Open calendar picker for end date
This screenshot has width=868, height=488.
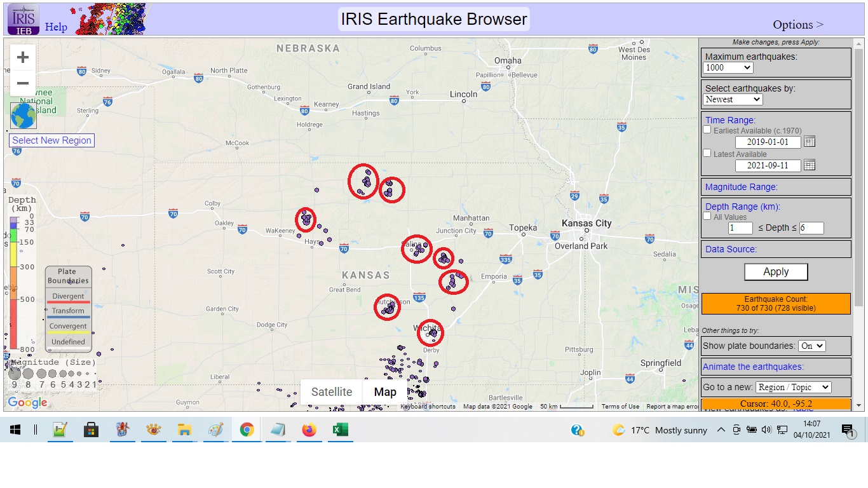click(x=810, y=165)
